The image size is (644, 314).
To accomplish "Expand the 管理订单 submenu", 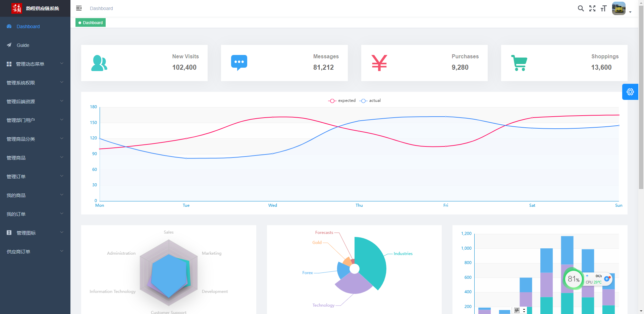I will click(x=35, y=176).
